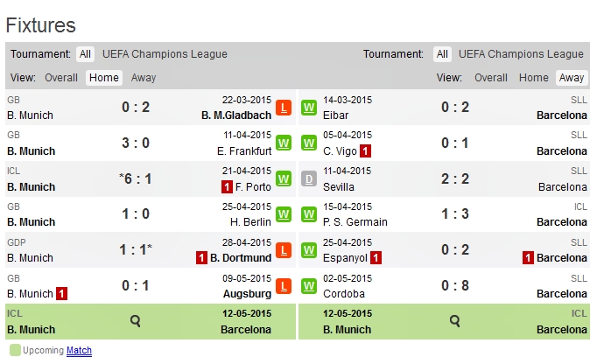Switch left panel view to Overall
The height and width of the screenshot is (364, 597).
[x=61, y=78]
